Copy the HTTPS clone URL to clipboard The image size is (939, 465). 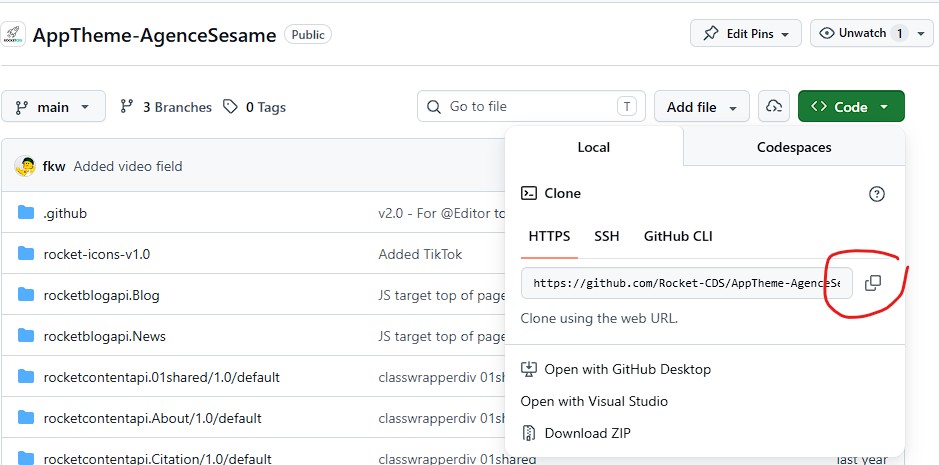click(x=873, y=283)
